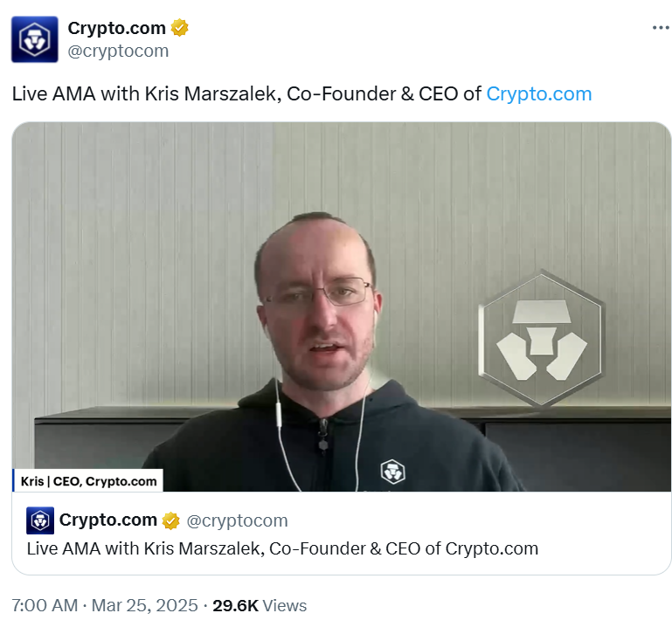Click the @cryptocom handle in the quoted post

coord(237,520)
